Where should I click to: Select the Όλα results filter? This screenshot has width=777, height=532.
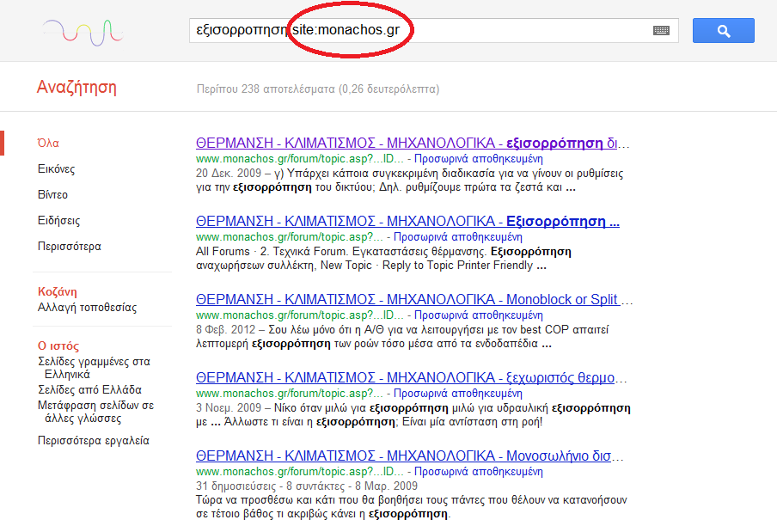tap(48, 144)
